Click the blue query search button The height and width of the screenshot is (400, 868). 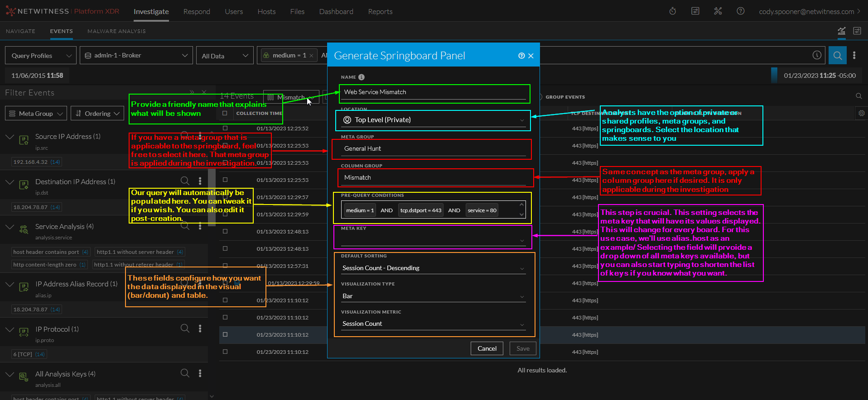(837, 56)
